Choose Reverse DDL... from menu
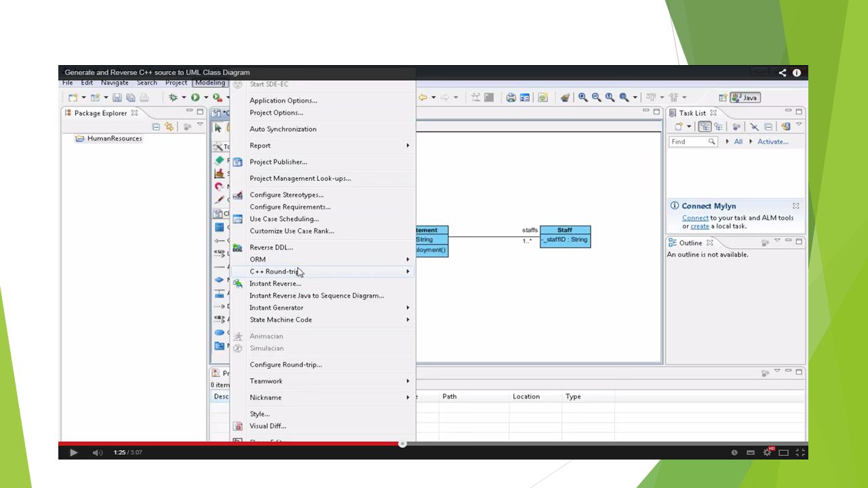 (322, 247)
